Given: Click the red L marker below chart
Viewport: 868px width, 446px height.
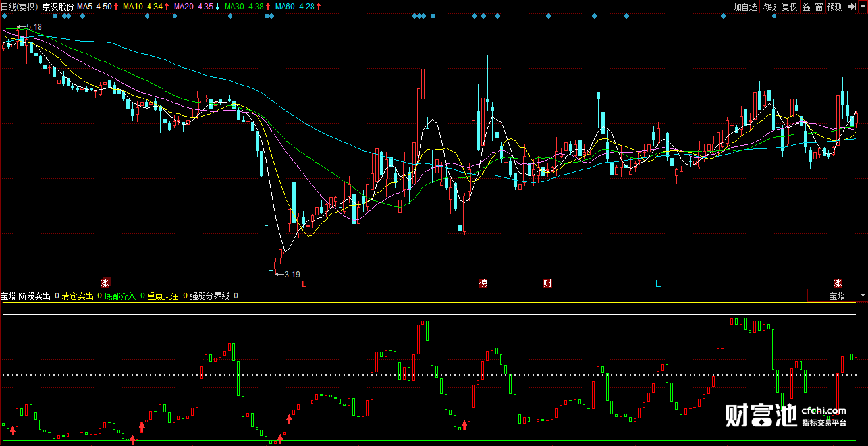Looking at the screenshot, I should click(x=304, y=283).
